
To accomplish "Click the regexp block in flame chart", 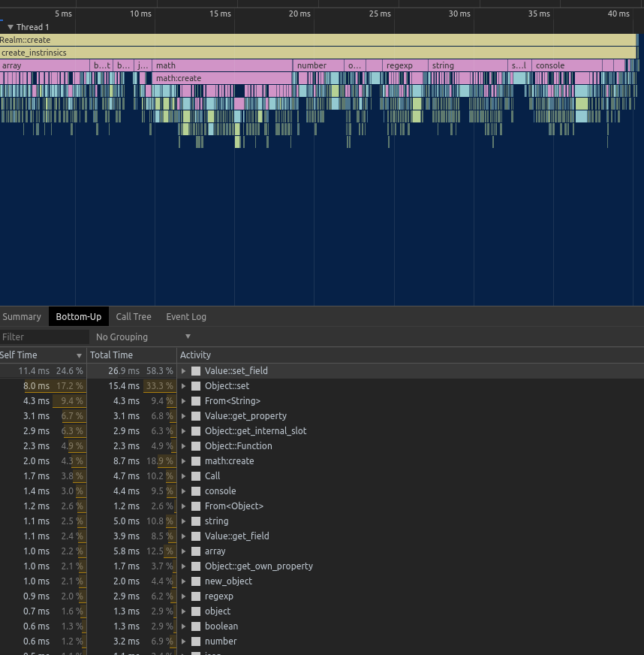I will [x=405, y=66].
